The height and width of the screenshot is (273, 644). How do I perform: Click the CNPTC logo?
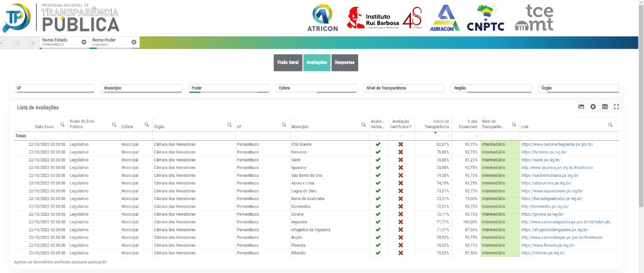486,18
